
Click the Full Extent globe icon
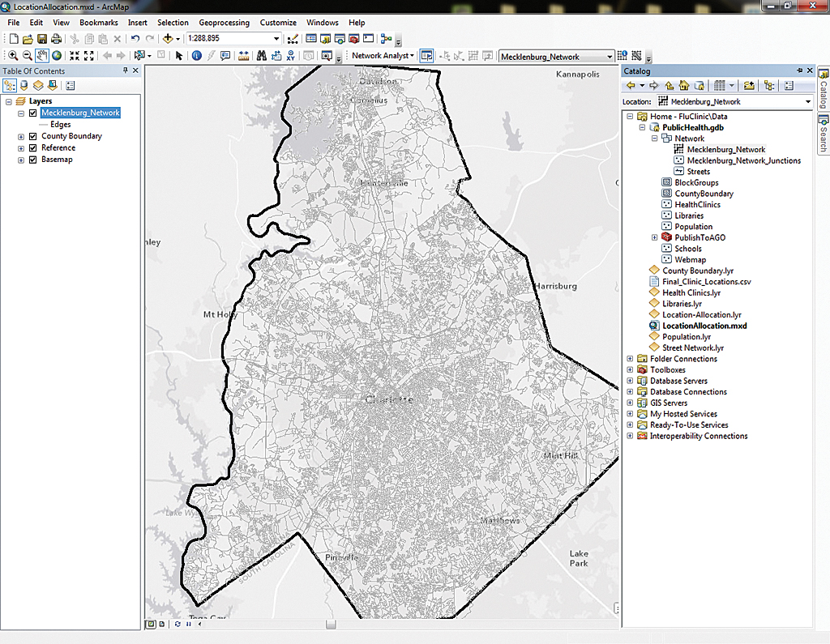click(x=57, y=56)
